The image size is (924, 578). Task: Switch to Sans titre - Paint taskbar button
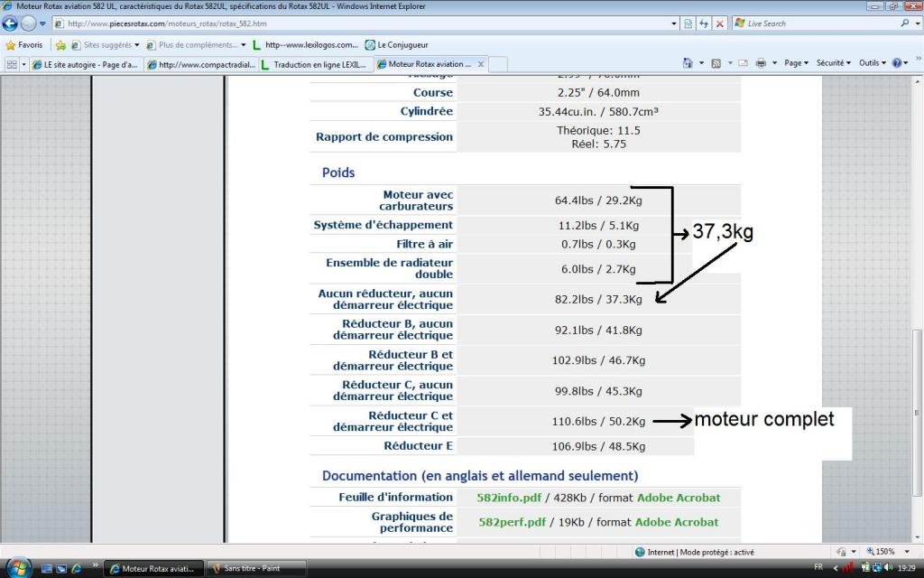[255, 569]
